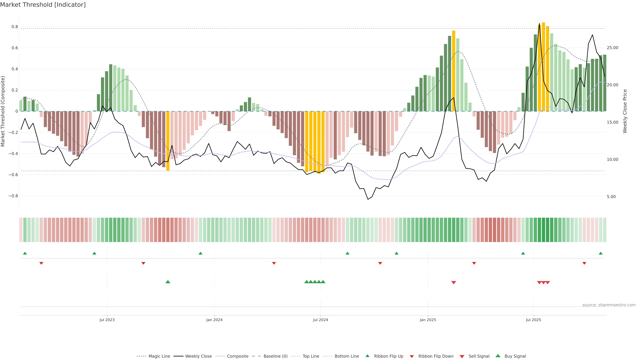Click Ribbon Flip Down legend marker

click(412, 356)
